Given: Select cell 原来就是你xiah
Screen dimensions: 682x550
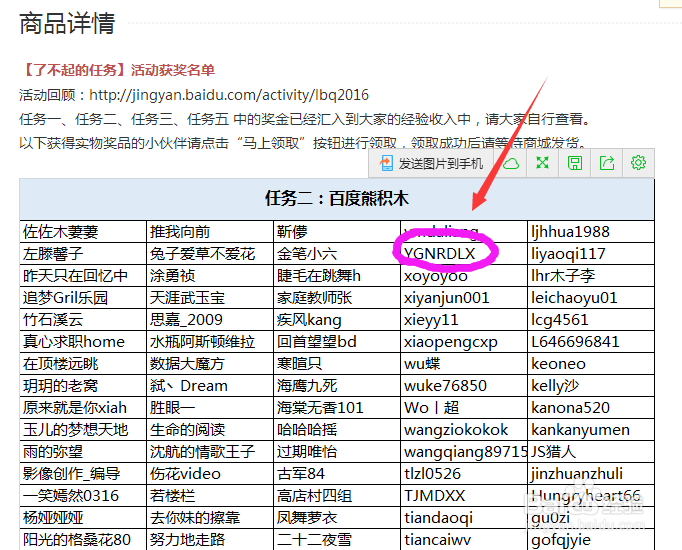Looking at the screenshot, I should pyautogui.click(x=83, y=408).
